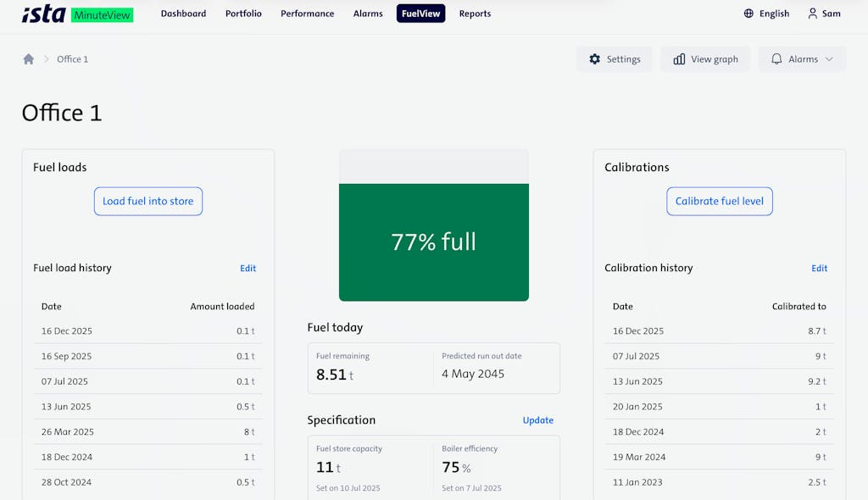
Task: Click Update link for Specification
Action: tap(538, 420)
